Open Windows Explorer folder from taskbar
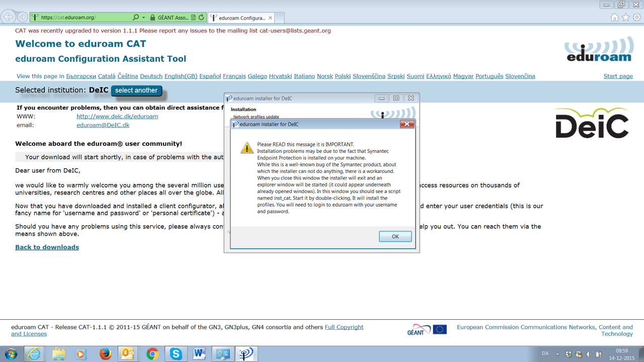The height and width of the screenshot is (362, 644). coord(58,354)
